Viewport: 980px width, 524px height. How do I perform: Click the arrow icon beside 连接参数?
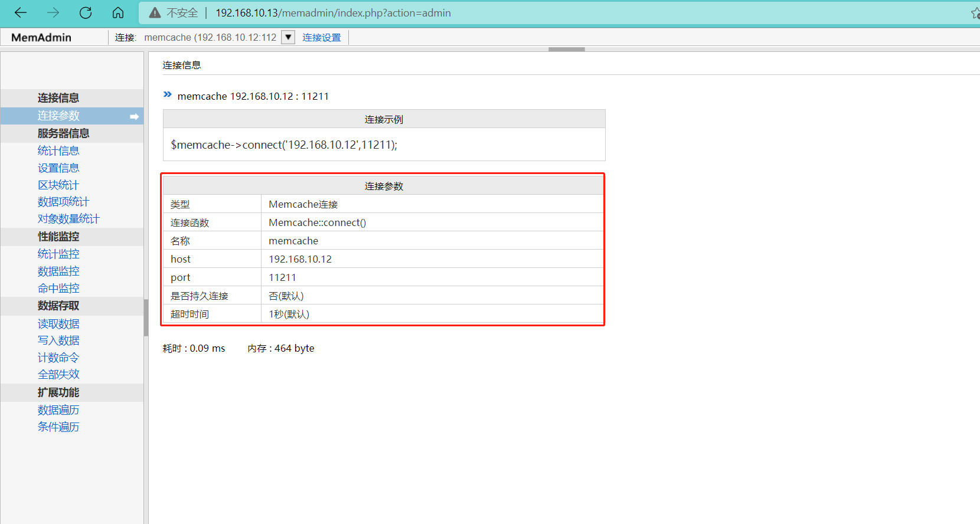point(135,116)
